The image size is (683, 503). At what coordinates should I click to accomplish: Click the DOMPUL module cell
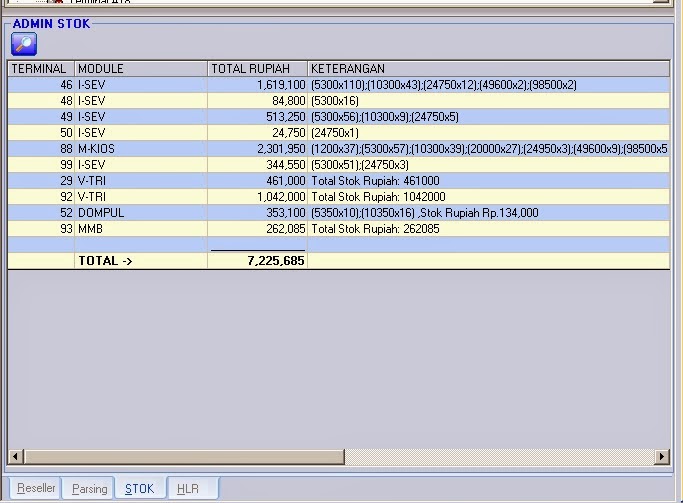tap(141, 213)
